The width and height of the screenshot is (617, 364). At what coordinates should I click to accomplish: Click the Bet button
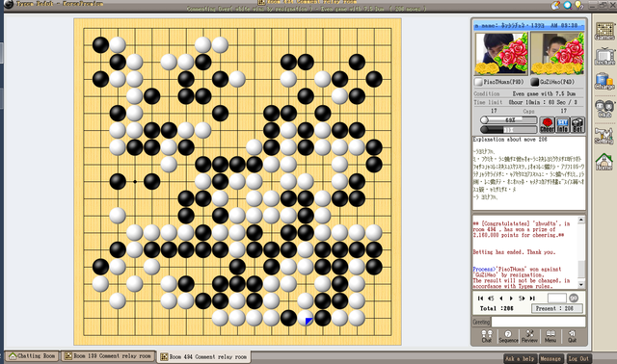(x=577, y=125)
